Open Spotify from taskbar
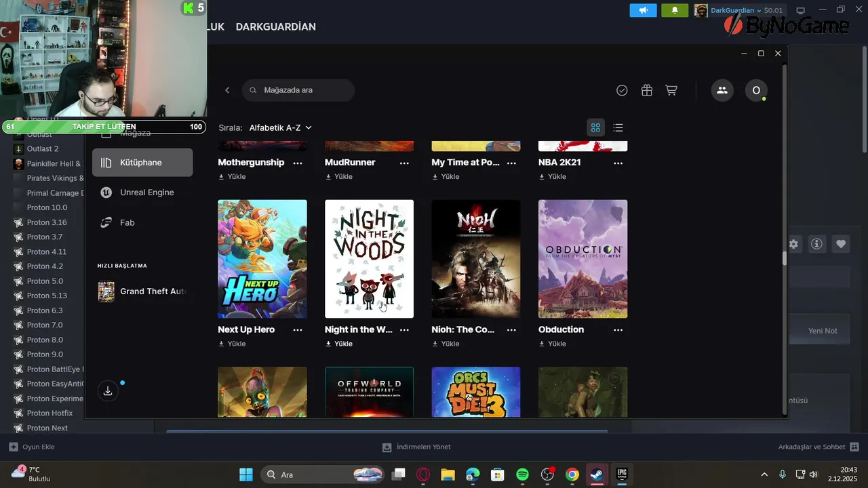Image resolution: width=868 pixels, height=488 pixels. pos(522,474)
